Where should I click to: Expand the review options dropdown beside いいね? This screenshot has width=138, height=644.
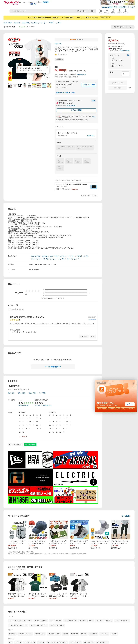click(x=93, y=336)
